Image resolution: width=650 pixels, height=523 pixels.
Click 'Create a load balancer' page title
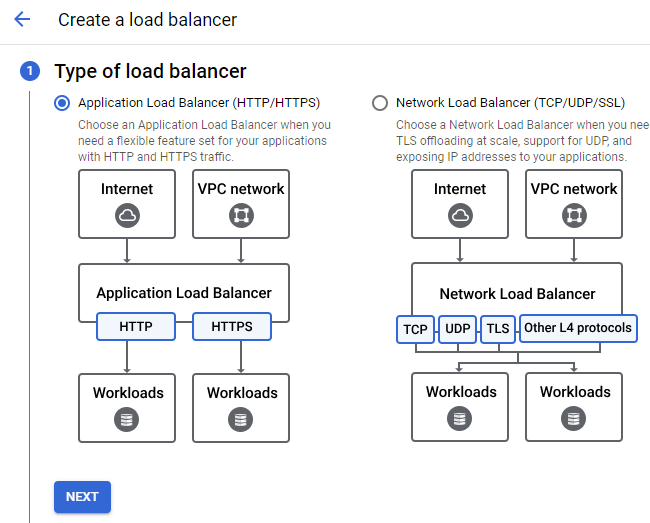(x=148, y=19)
